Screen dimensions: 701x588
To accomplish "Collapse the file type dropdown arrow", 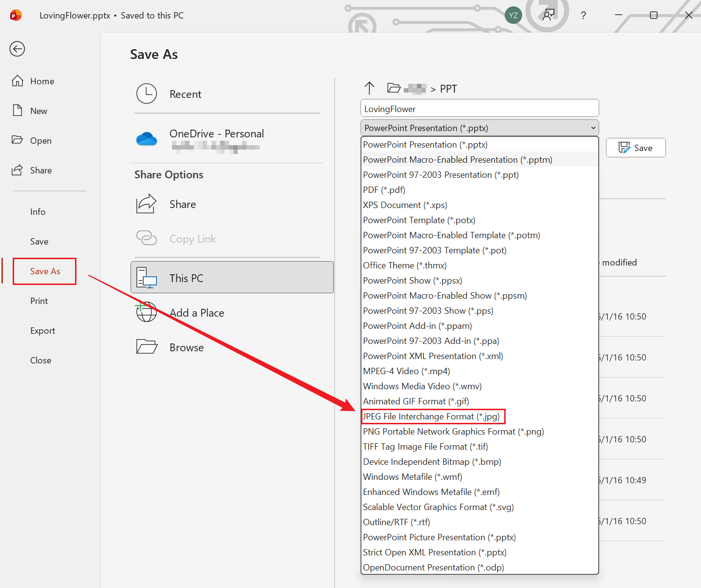I will tap(593, 128).
